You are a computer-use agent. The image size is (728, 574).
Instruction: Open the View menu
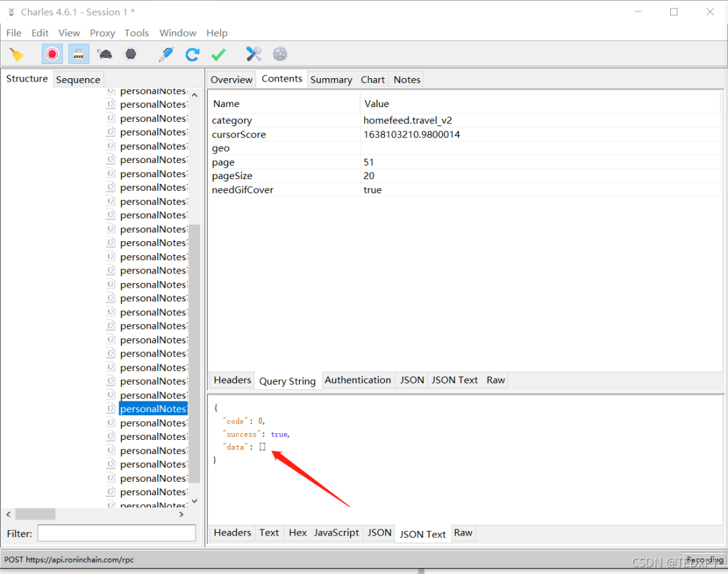tap(69, 33)
